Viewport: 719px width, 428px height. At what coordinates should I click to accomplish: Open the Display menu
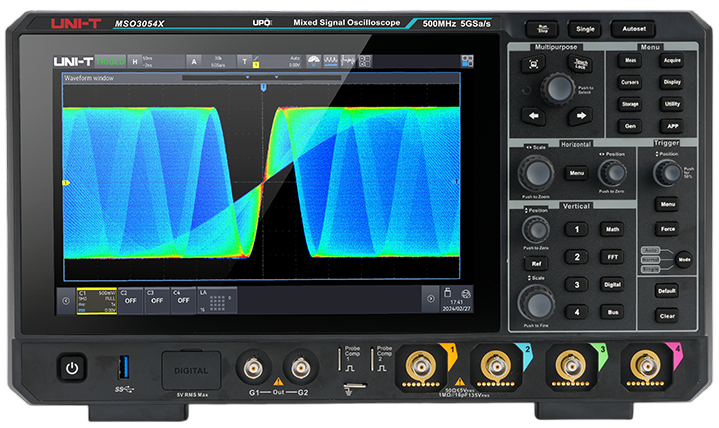pos(672,83)
